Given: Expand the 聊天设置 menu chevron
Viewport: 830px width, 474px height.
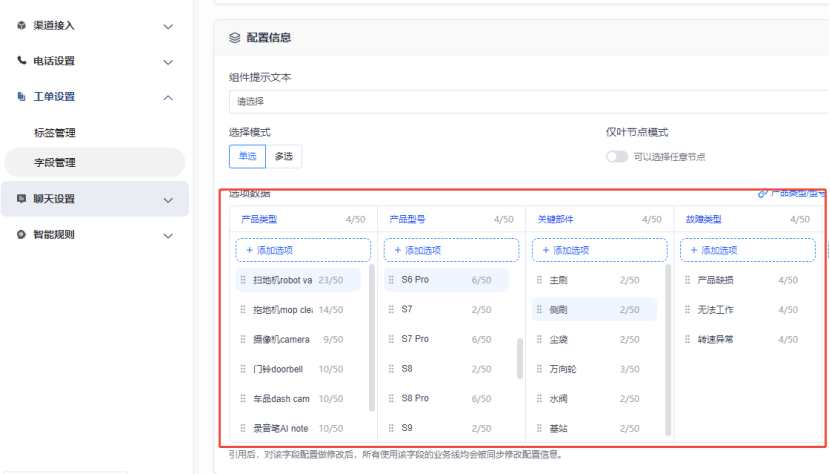Looking at the screenshot, I should pyautogui.click(x=168, y=200).
